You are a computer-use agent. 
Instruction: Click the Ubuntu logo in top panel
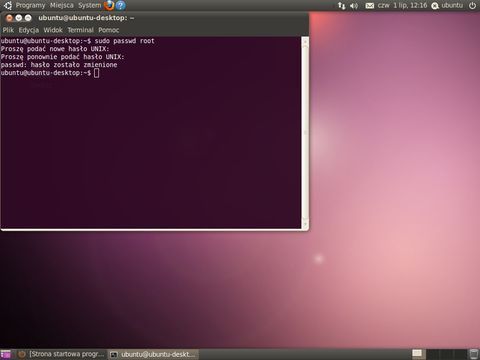click(7, 5)
